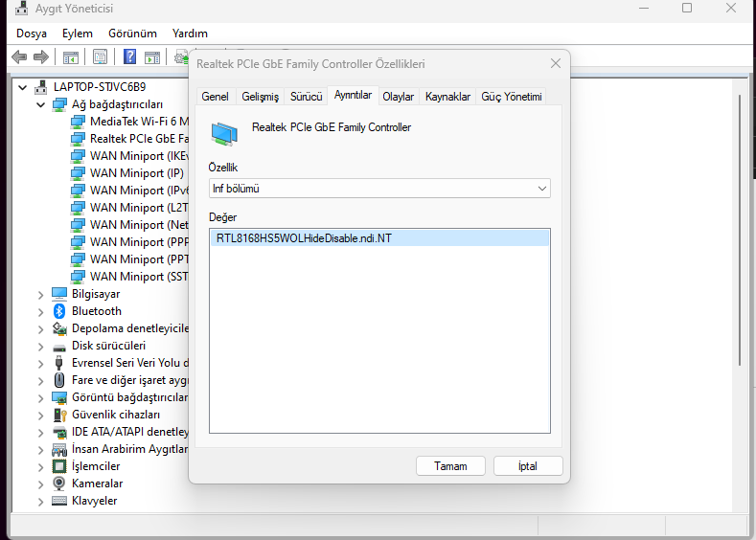This screenshot has width=756, height=540.
Task: Switch to the Gelişmiş tab
Action: point(261,97)
